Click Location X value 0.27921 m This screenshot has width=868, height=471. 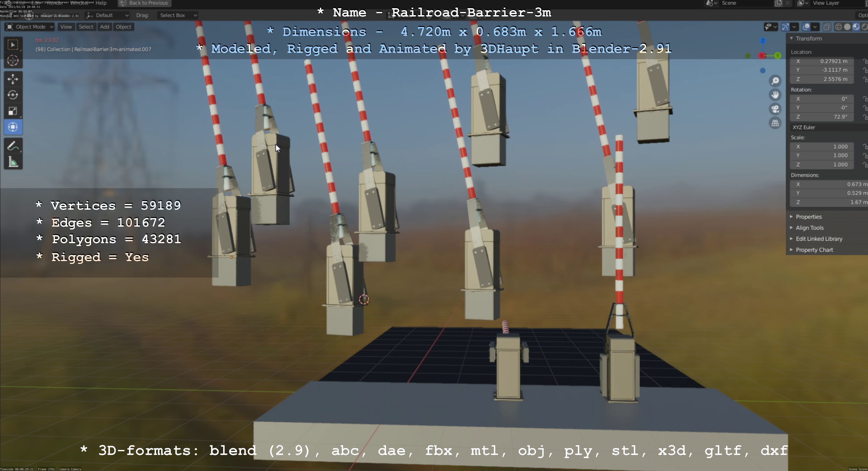coord(822,61)
